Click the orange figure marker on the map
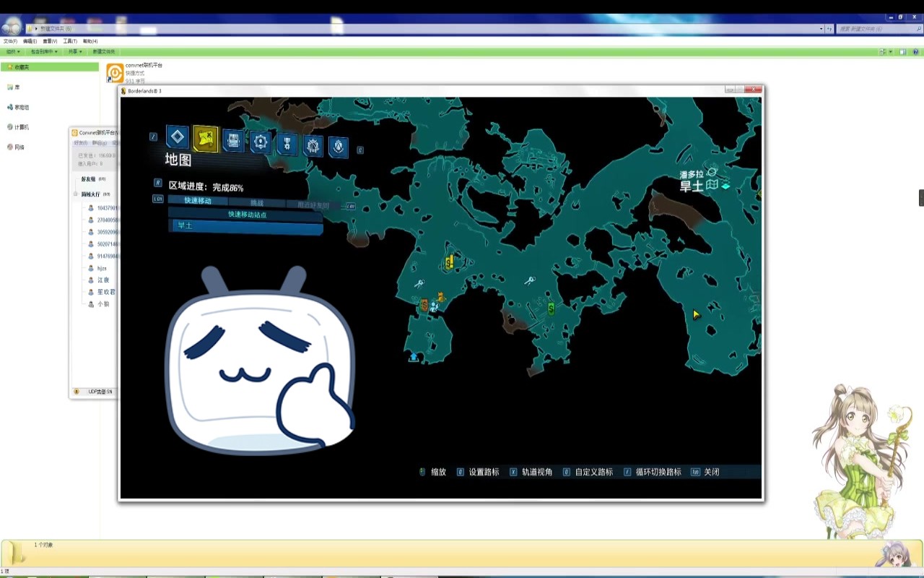The height and width of the screenshot is (578, 924). (x=440, y=297)
